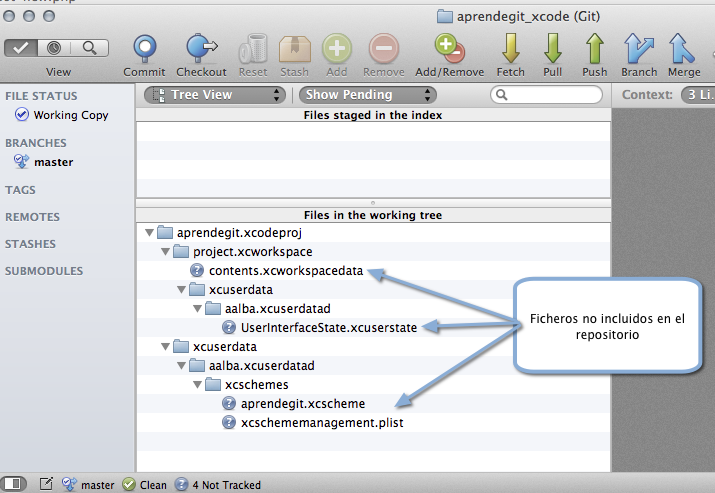Click the Merge toolbar icon

683,49
